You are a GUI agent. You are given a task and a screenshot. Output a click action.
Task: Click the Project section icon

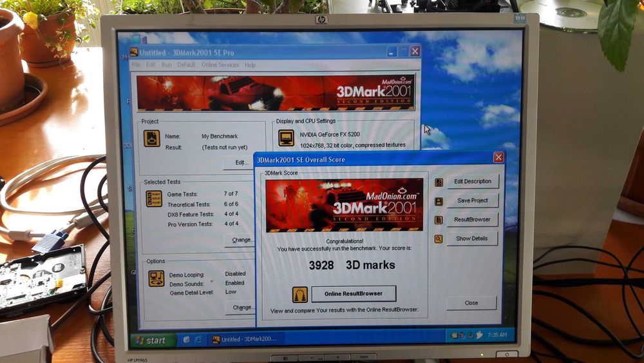pos(151,139)
